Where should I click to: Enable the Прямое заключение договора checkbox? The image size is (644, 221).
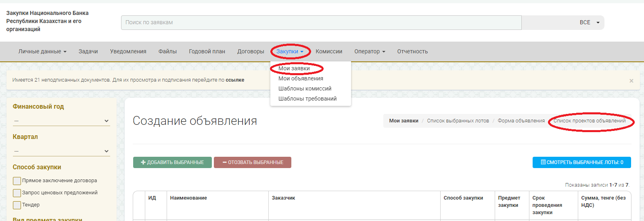coord(17,181)
